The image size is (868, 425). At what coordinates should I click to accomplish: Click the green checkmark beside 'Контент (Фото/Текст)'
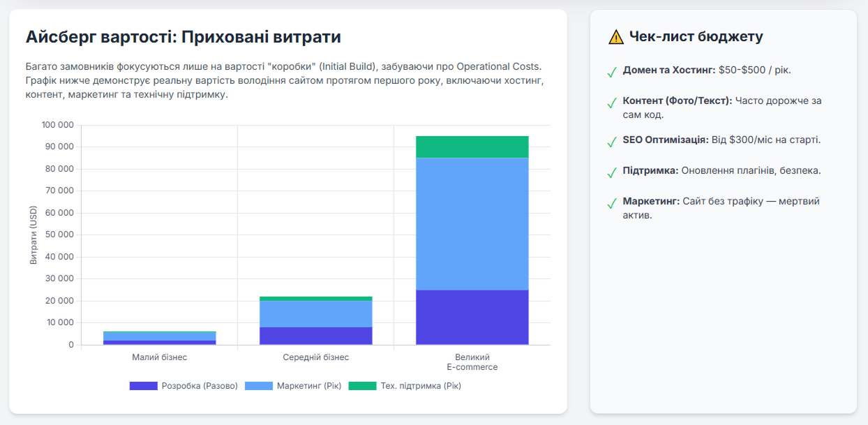coord(612,101)
